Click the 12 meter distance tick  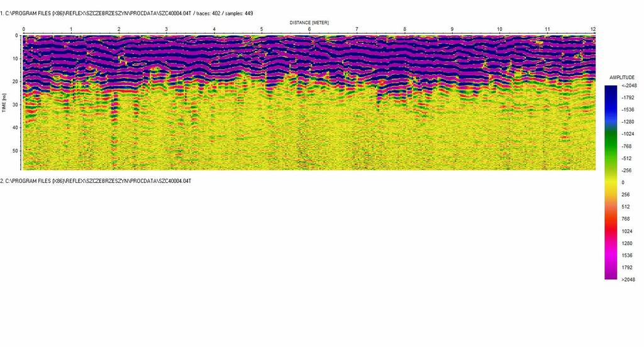coord(594,30)
